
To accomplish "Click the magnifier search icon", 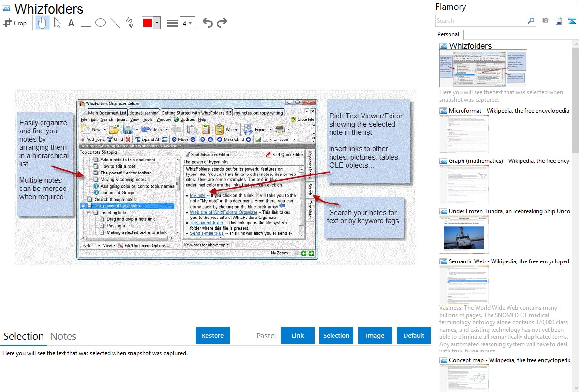I will pyautogui.click(x=531, y=21).
